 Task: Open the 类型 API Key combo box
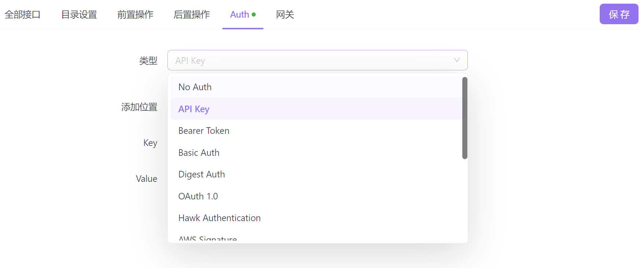coord(311,60)
